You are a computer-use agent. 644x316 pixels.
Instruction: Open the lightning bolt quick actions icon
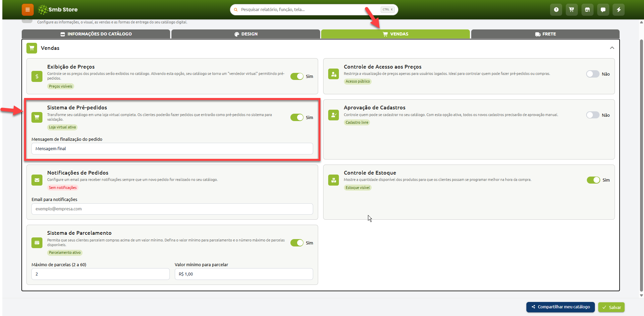tap(619, 10)
